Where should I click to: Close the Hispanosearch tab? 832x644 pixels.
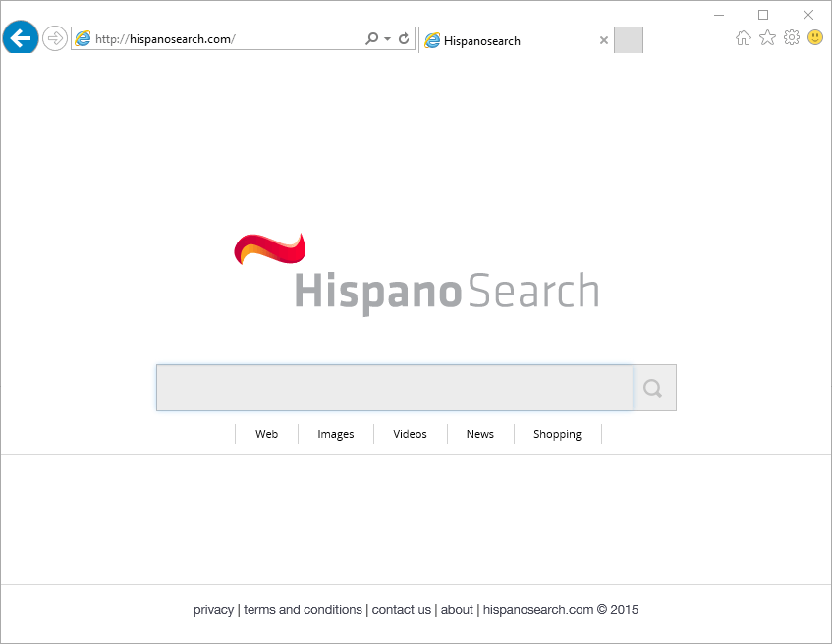604,40
